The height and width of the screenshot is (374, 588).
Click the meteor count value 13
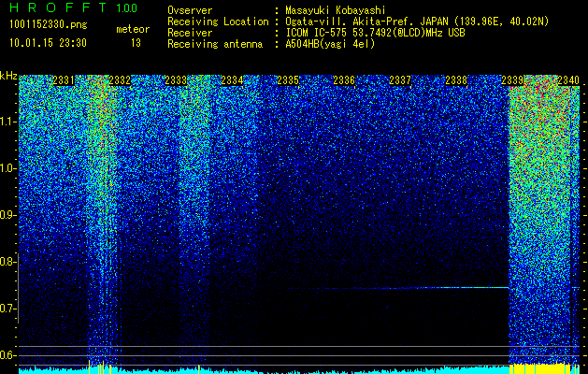(x=136, y=43)
